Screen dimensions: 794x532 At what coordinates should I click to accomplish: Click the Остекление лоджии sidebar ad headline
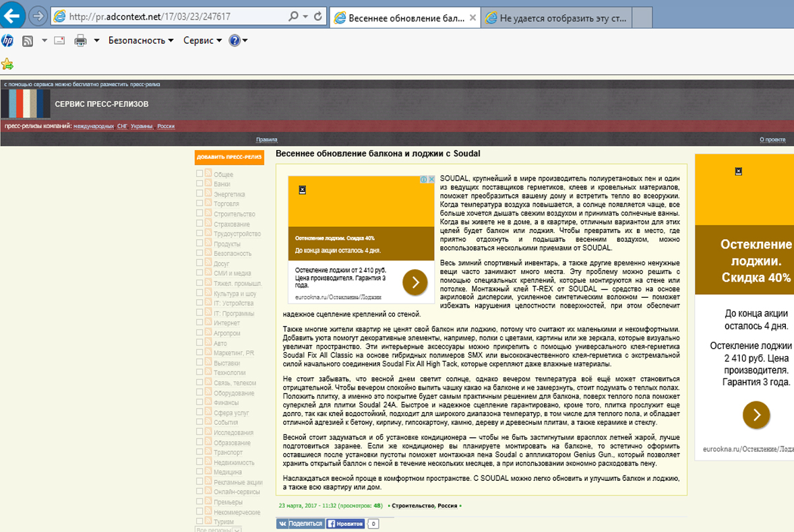click(x=756, y=261)
